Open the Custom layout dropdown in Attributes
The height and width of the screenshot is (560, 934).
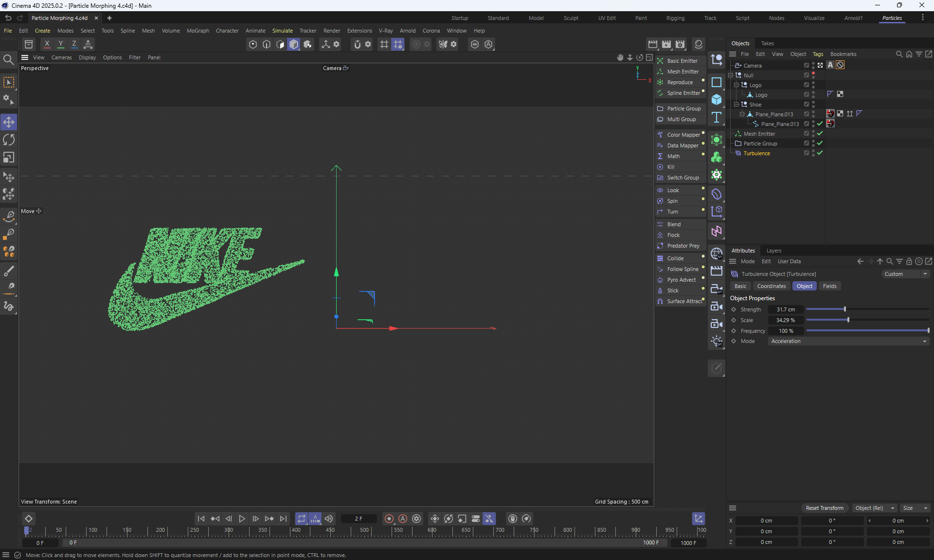coord(905,274)
